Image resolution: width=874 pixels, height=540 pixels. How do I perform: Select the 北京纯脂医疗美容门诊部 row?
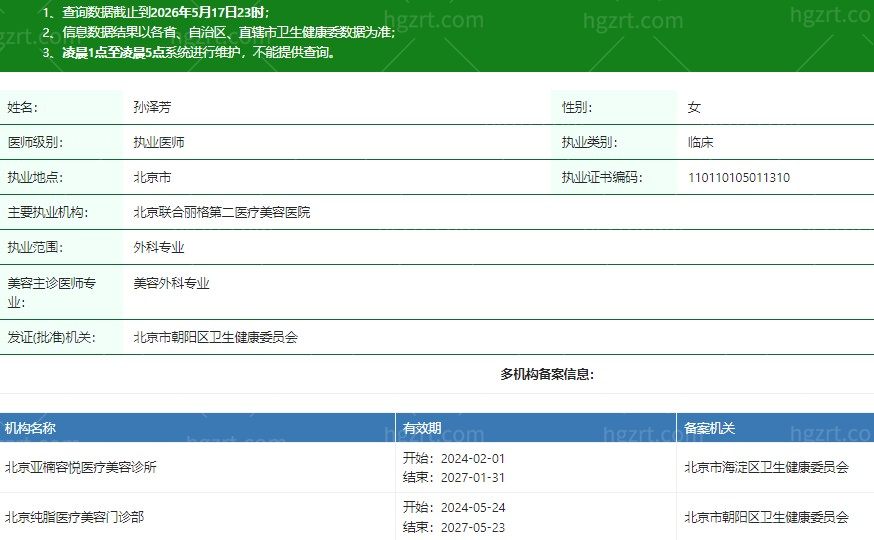click(437, 517)
